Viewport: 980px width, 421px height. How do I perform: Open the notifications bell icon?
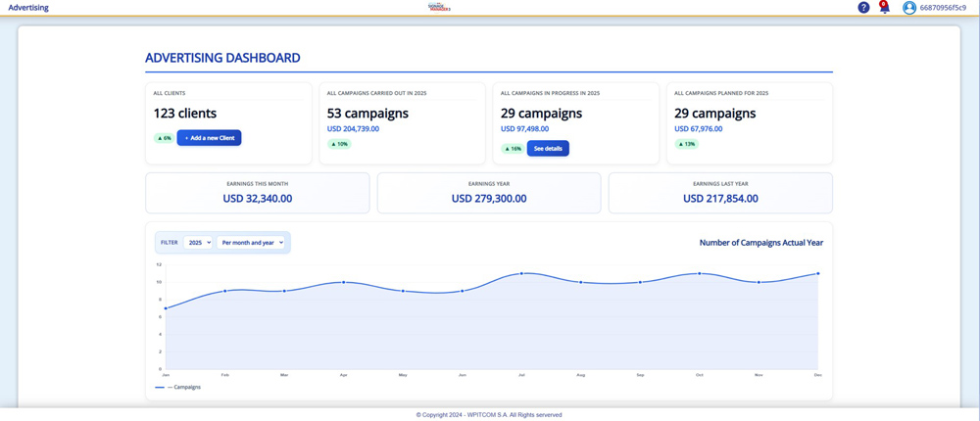pyautogui.click(x=884, y=8)
